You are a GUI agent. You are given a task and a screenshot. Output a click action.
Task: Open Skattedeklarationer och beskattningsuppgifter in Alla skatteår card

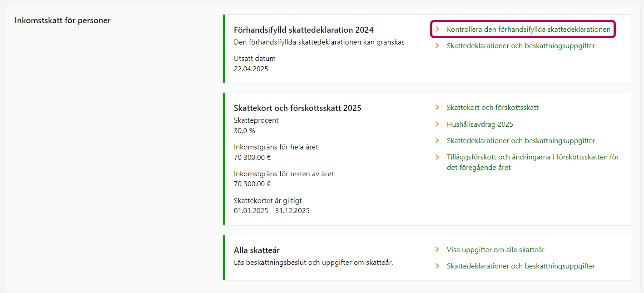(x=520, y=266)
